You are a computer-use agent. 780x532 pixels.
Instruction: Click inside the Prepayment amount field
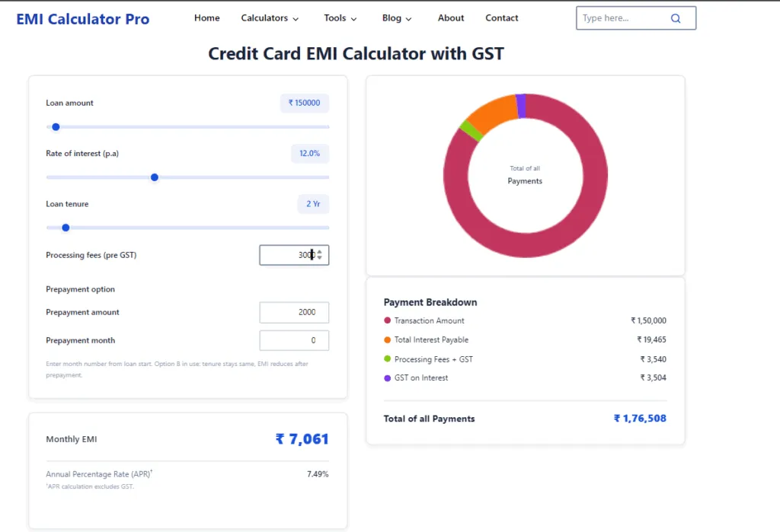click(294, 312)
